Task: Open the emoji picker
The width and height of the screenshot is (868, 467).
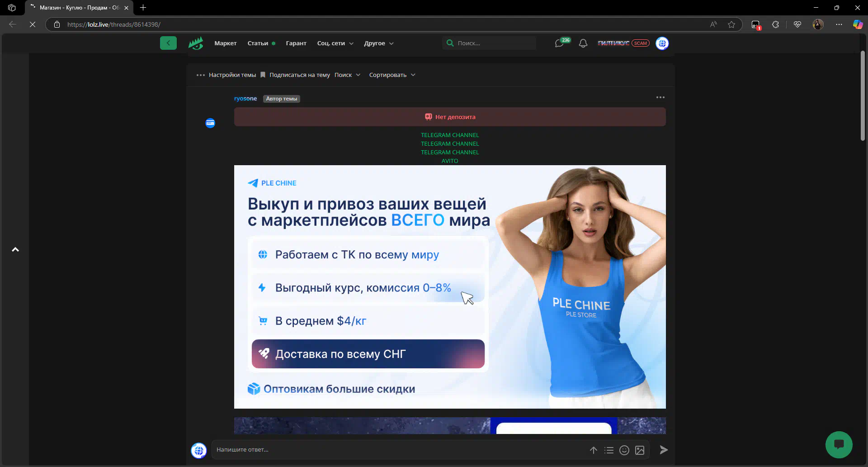Action: pos(624,450)
